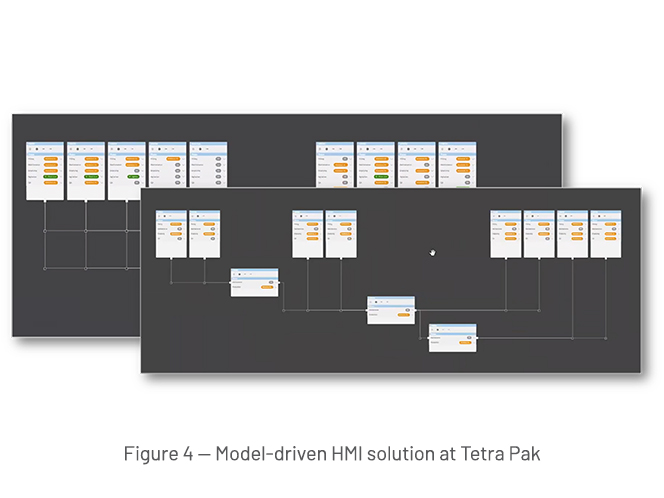Toggle the gray switch in the lowest small connector node

coord(469,338)
